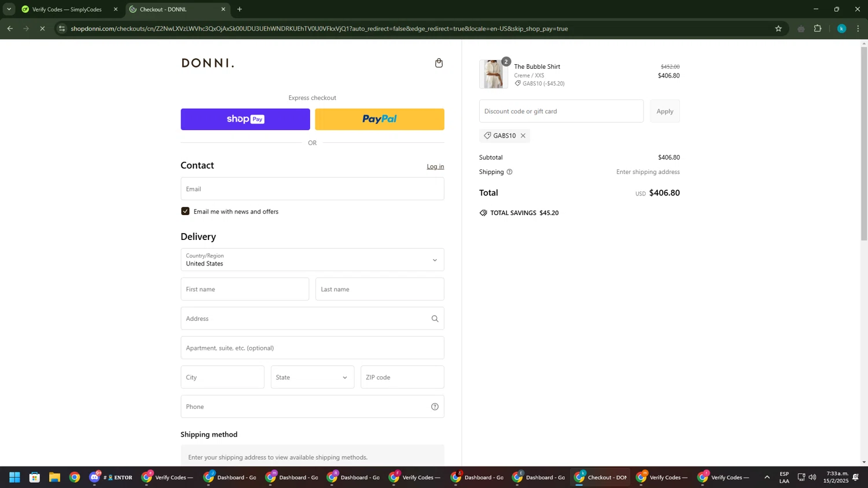Open the Chrome profile avatar
Screen dimensions: 868x488
[841, 28]
